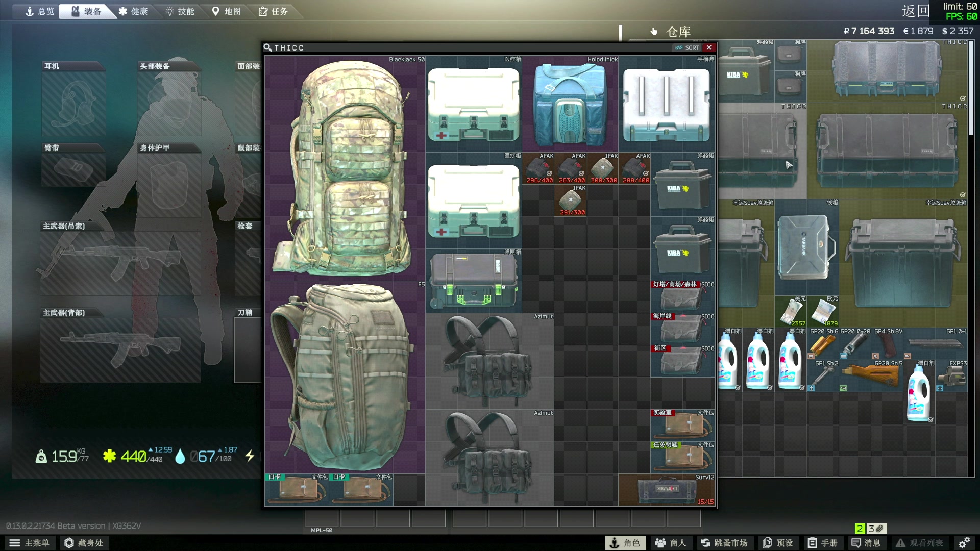Select the IFAK medkit with 300/300

pyautogui.click(x=602, y=168)
